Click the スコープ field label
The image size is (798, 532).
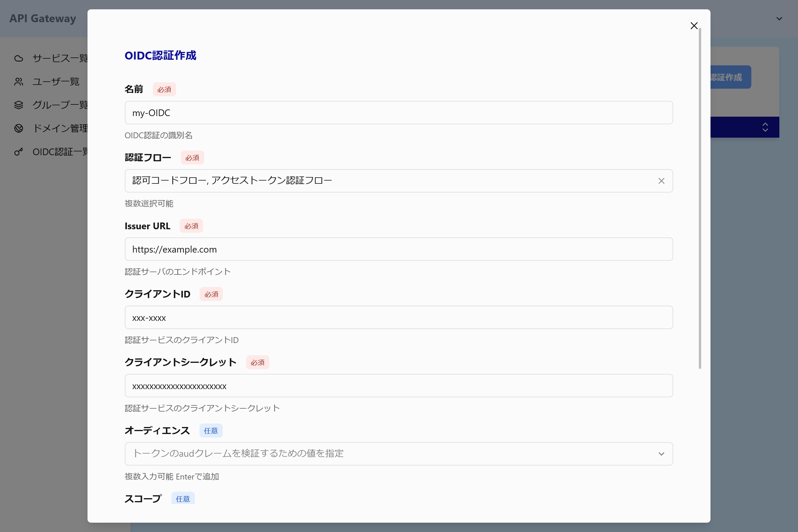click(x=143, y=499)
